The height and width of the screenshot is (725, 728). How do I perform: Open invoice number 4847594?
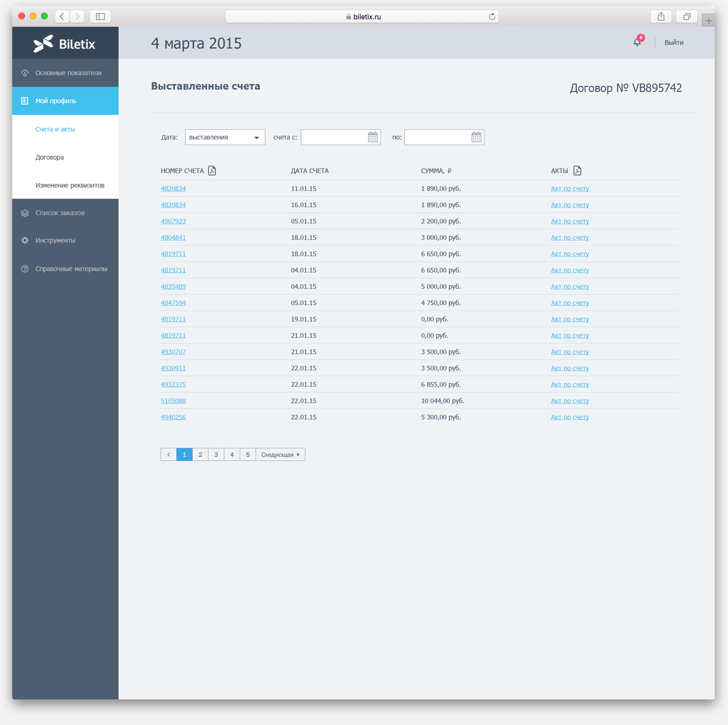(x=173, y=303)
